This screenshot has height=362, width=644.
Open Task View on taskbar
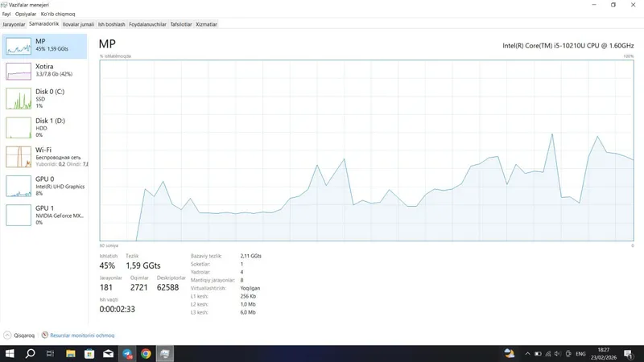[x=50, y=354]
